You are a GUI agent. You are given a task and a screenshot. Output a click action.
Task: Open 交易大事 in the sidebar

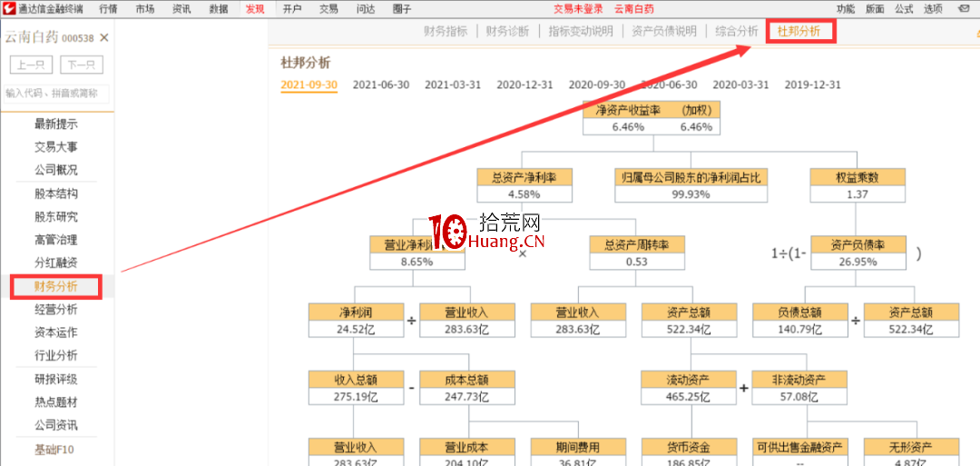pos(56,148)
